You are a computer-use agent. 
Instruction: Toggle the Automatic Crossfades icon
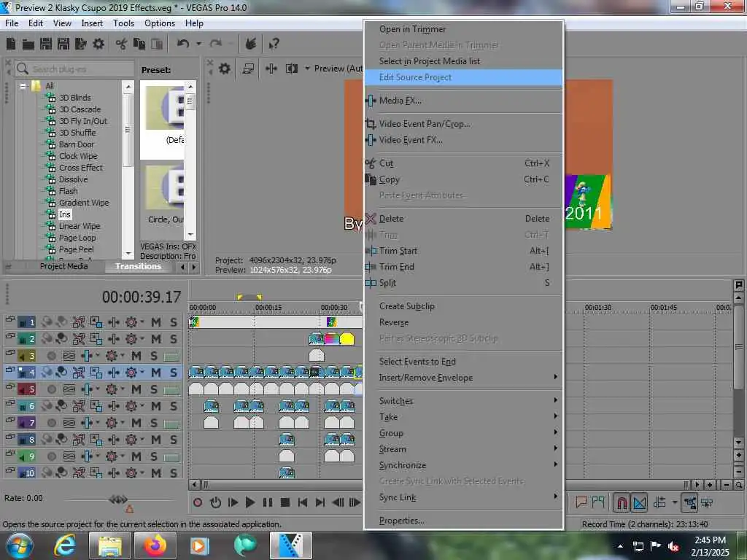click(x=640, y=502)
